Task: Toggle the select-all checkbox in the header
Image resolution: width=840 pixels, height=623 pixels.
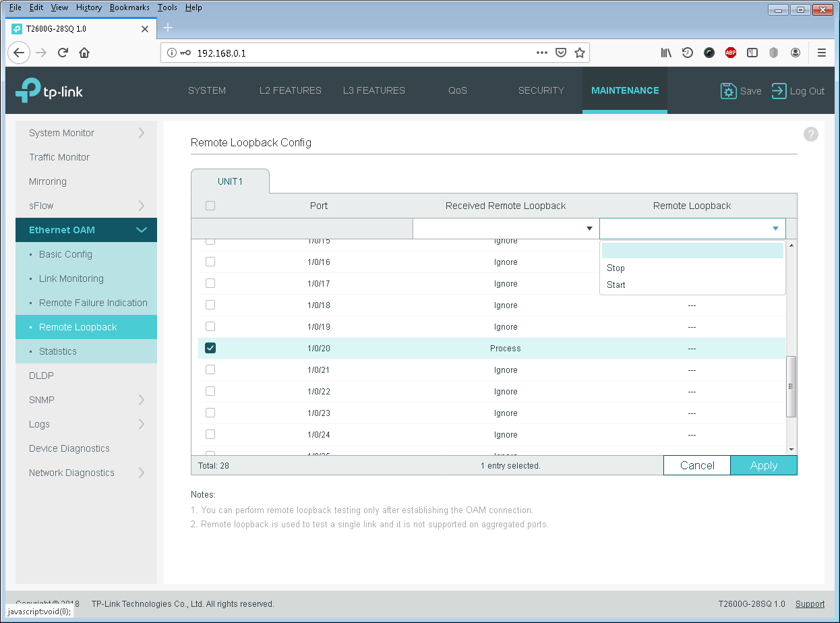Action: click(x=210, y=206)
